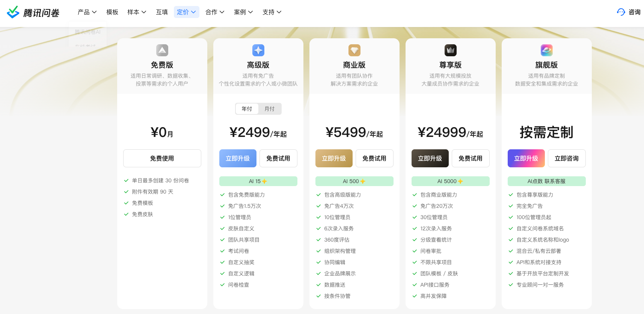Click the 咨询 headset icon

pyautogui.click(x=621, y=12)
